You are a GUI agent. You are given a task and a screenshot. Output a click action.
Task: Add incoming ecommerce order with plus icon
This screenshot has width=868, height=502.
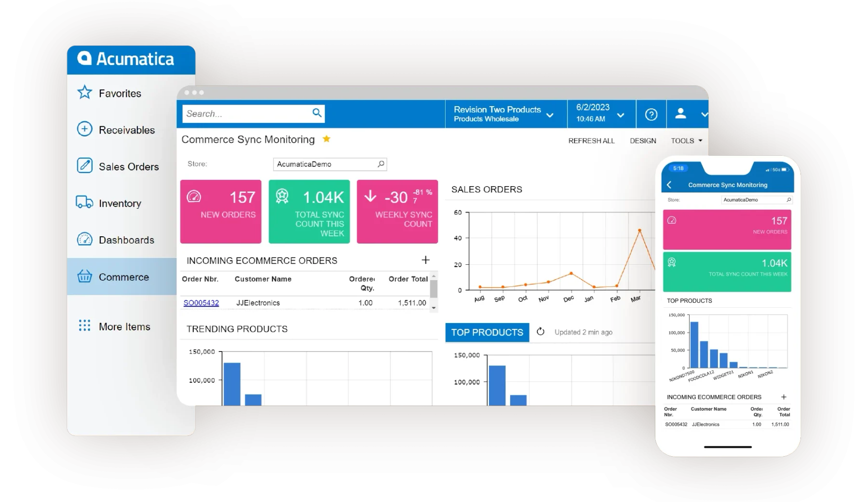click(425, 260)
